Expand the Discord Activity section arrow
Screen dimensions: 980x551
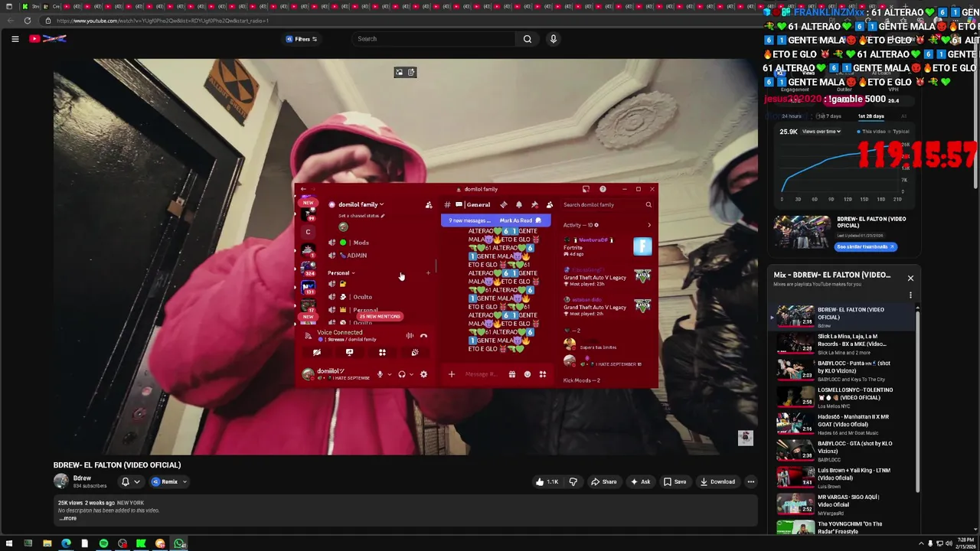click(x=649, y=225)
